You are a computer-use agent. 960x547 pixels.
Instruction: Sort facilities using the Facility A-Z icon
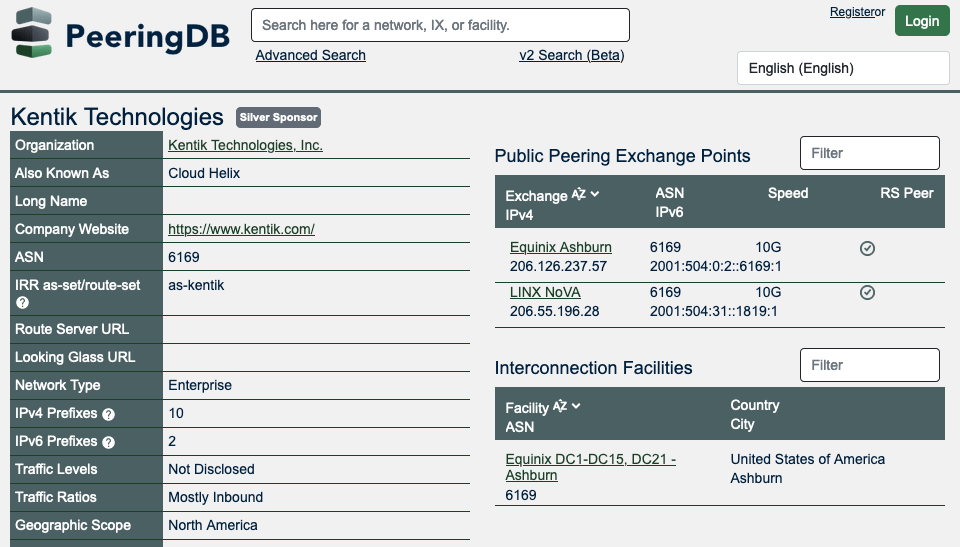[x=560, y=406]
